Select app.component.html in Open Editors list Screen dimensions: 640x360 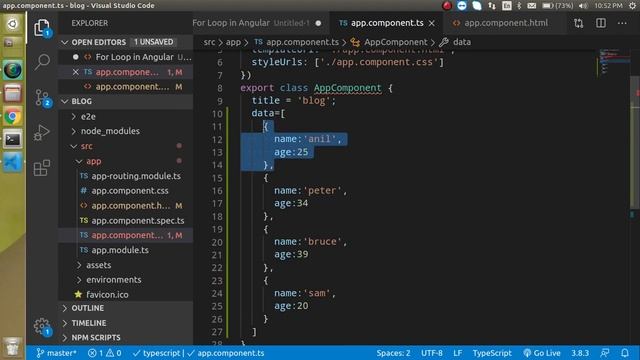coord(126,87)
